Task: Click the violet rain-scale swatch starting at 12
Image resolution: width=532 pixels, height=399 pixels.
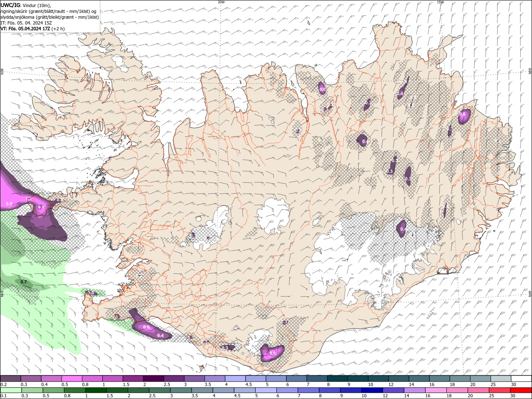Action: coord(394,390)
